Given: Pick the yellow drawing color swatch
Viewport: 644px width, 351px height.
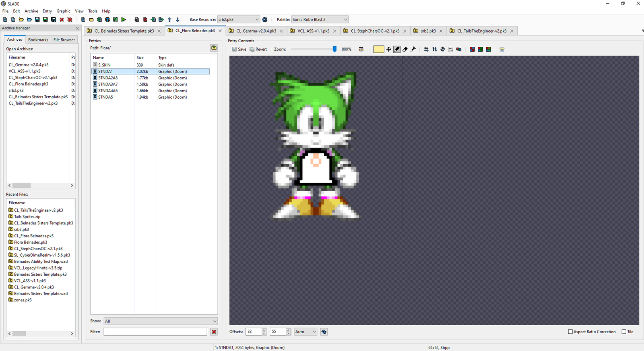Looking at the screenshot, I should tap(379, 49).
